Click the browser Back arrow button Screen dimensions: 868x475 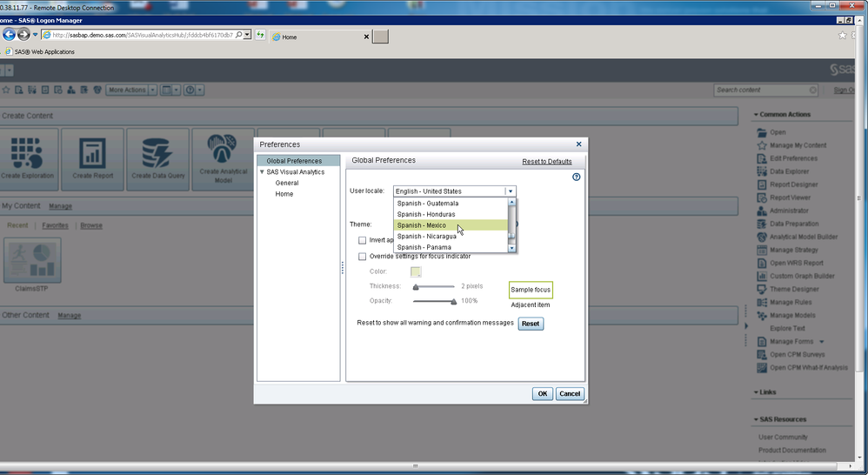tap(9, 35)
